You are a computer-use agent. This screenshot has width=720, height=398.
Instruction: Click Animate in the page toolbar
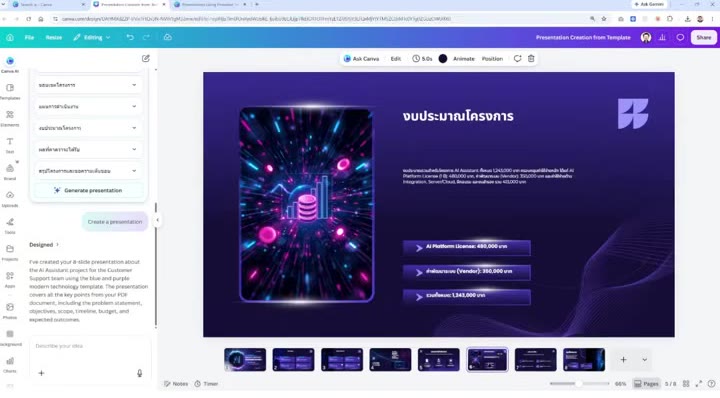click(x=464, y=59)
